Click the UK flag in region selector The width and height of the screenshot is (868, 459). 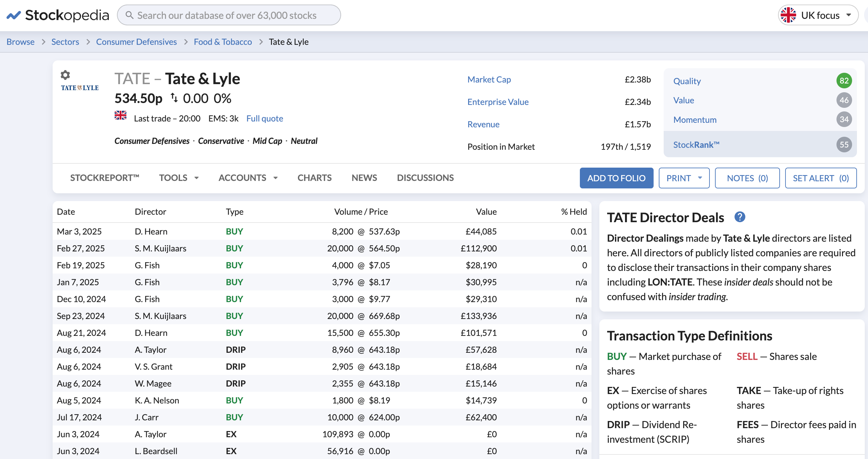point(788,15)
